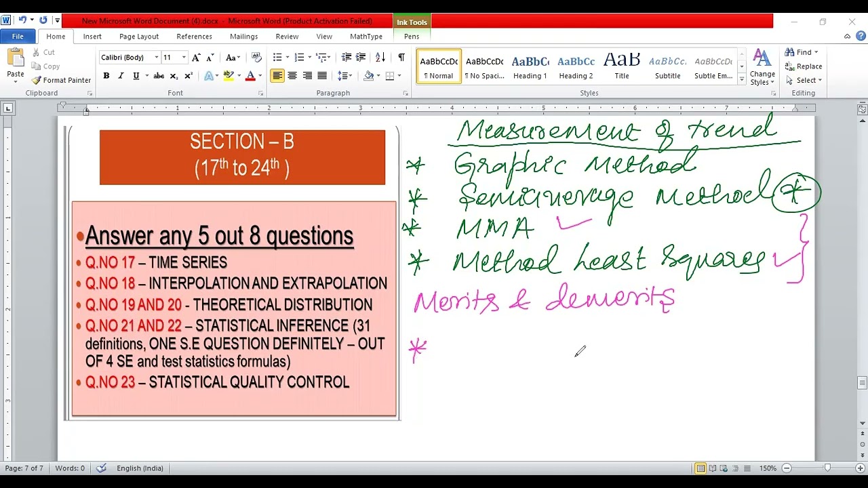Click the Subscript icon
This screenshot has width=868, height=488.
coord(174,76)
